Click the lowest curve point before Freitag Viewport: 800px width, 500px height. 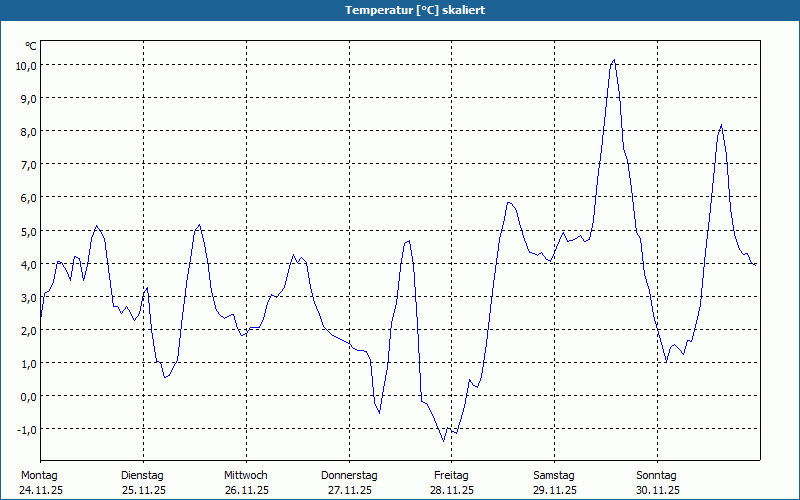coord(443,441)
